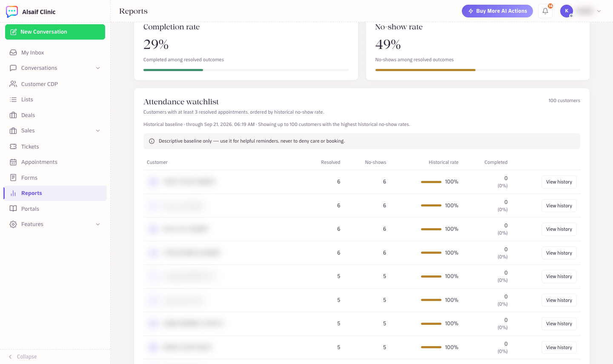Click the Attendance watchlist heading

coord(181,102)
